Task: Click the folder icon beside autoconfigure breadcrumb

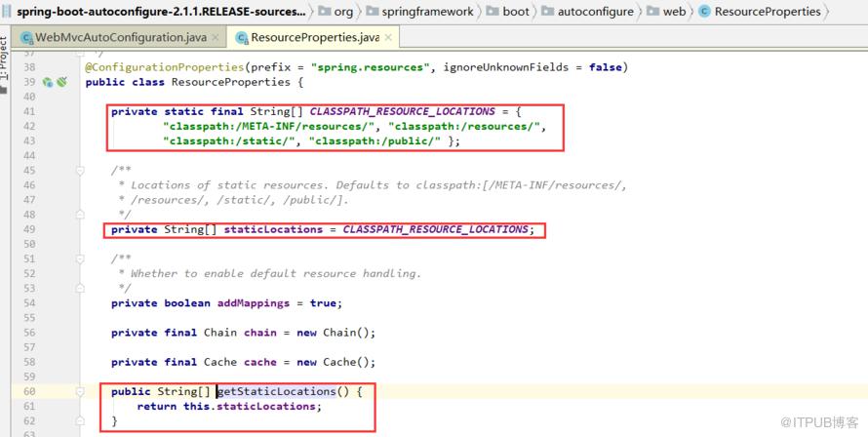Action: click(x=547, y=11)
